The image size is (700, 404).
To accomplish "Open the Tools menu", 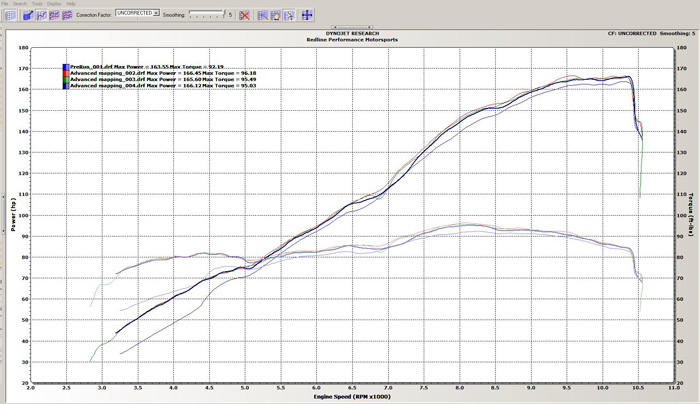I will pos(37,4).
